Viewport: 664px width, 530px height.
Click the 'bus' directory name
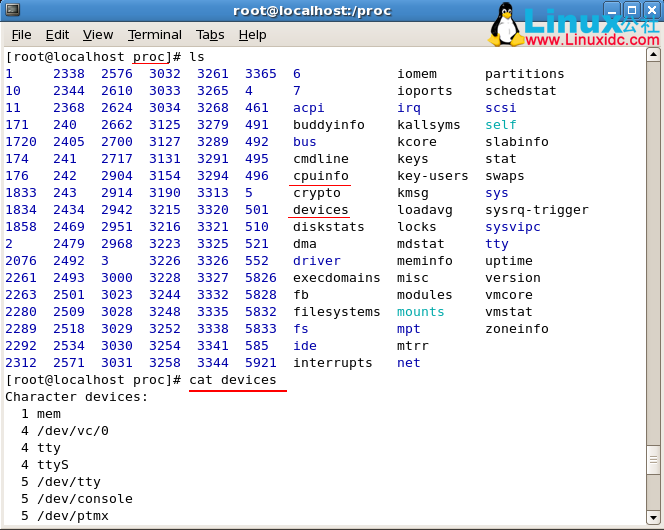coord(304,142)
